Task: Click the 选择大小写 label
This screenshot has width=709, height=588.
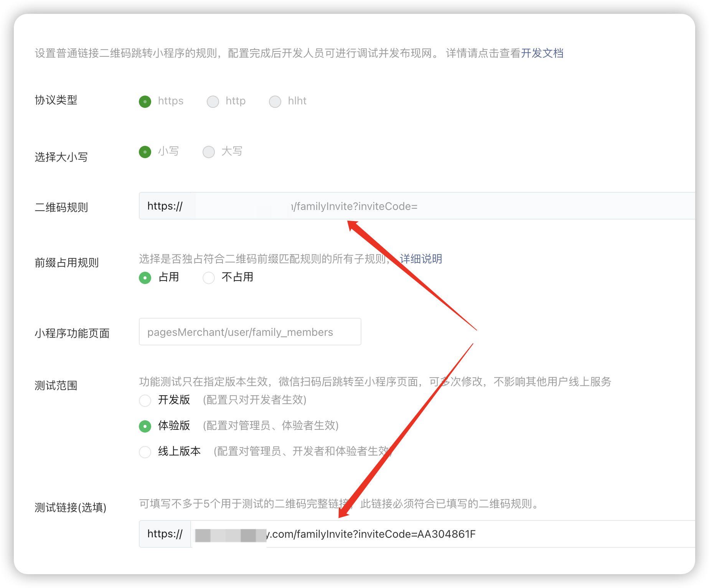Action: [61, 157]
